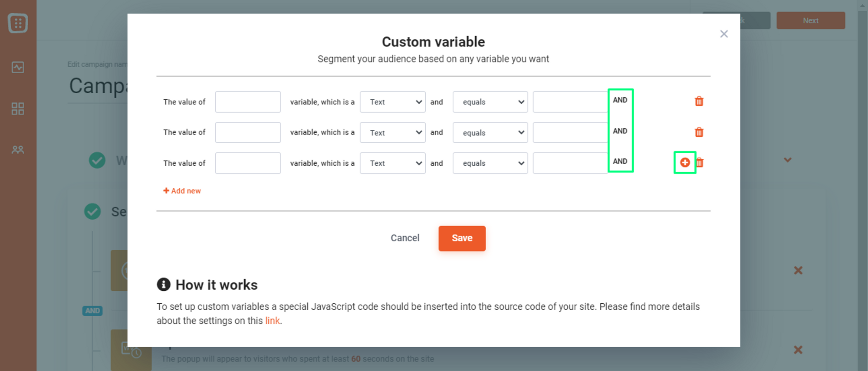
Task: Open first row equals condition dropdown
Action: 490,102
